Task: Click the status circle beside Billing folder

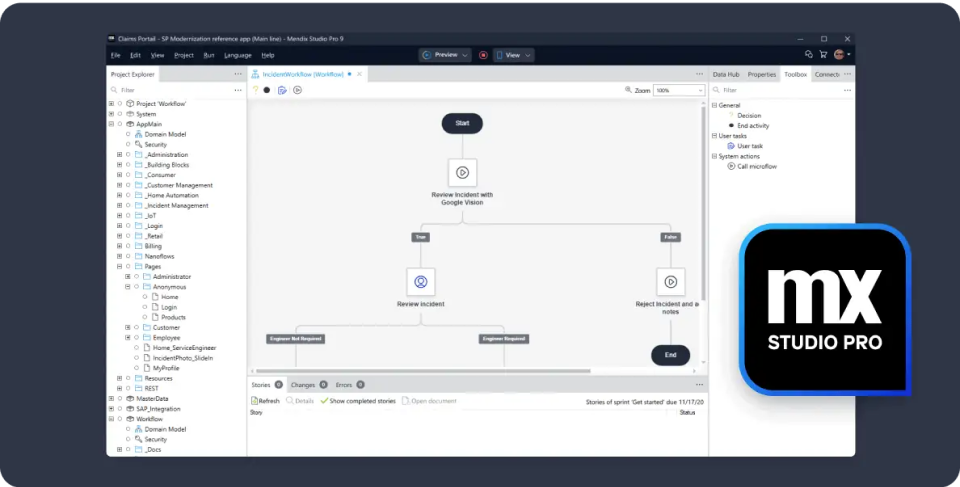Action: click(128, 246)
